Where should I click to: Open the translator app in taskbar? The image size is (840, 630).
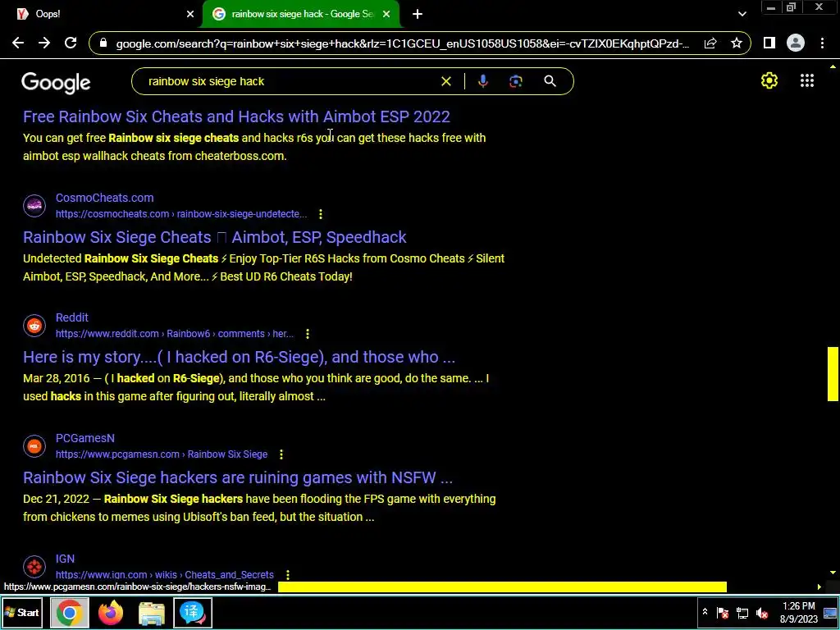tap(193, 612)
